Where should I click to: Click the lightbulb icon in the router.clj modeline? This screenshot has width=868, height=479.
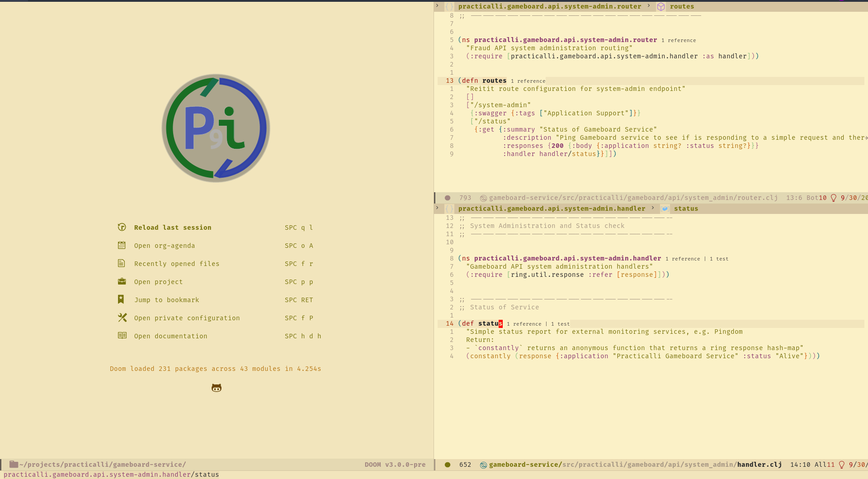click(x=833, y=198)
